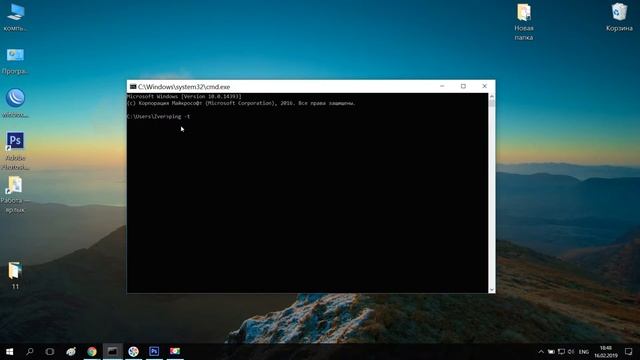The height and width of the screenshot is (360, 640).
Task: Click the Microsoft Windows version line
Action: 184,97
